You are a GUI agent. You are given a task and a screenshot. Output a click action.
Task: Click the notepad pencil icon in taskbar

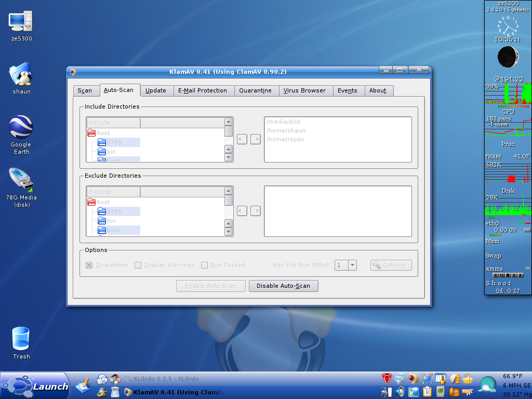coord(83,385)
